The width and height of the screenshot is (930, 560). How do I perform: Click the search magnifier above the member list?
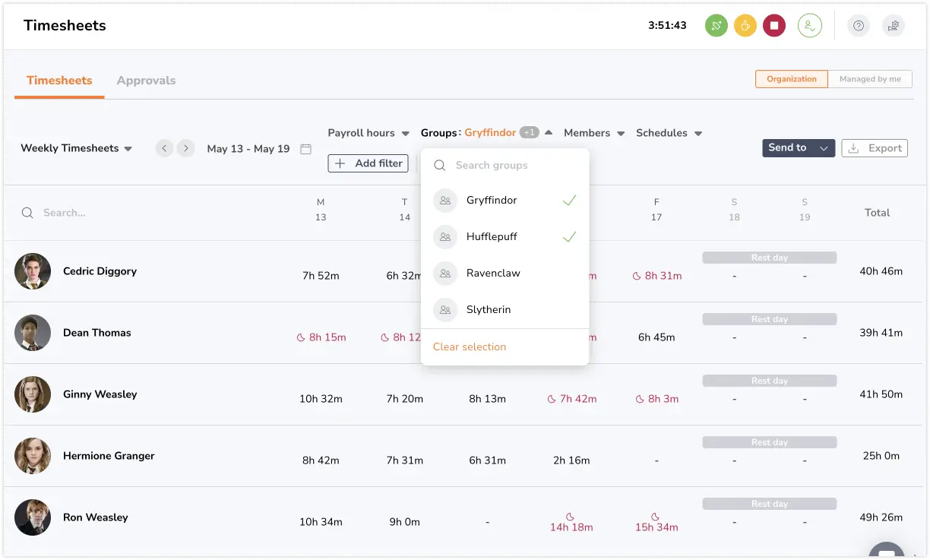pyautogui.click(x=28, y=213)
